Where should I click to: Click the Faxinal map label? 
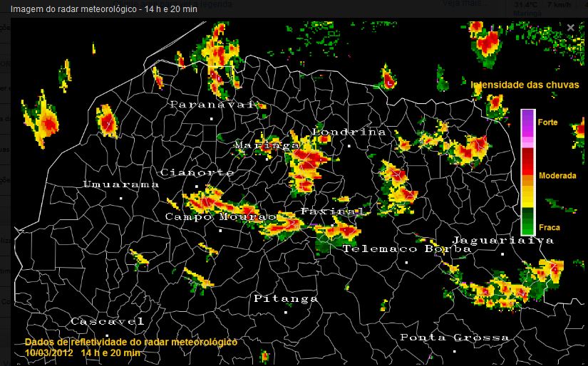(x=331, y=211)
